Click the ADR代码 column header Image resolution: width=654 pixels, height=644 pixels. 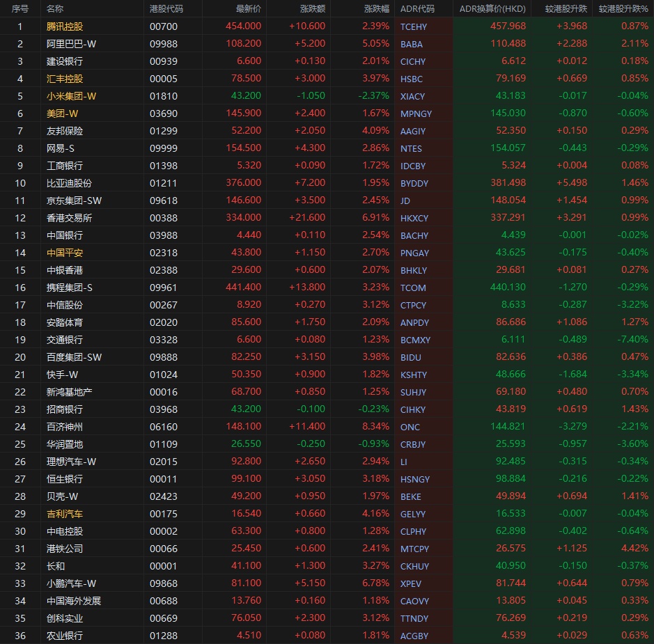[x=417, y=9]
